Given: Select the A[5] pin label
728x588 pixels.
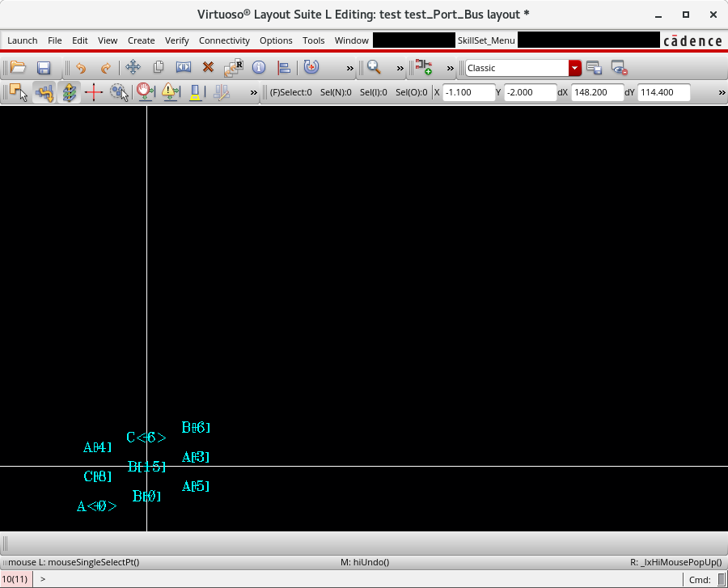Looking at the screenshot, I should 196,486.
